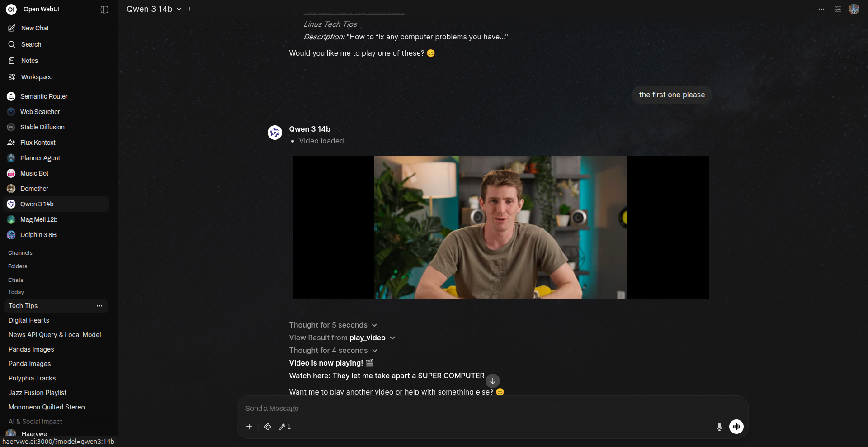Open the Jazz Fusion Playlist chat
Viewport: 868px width, 447px height.
click(38, 393)
